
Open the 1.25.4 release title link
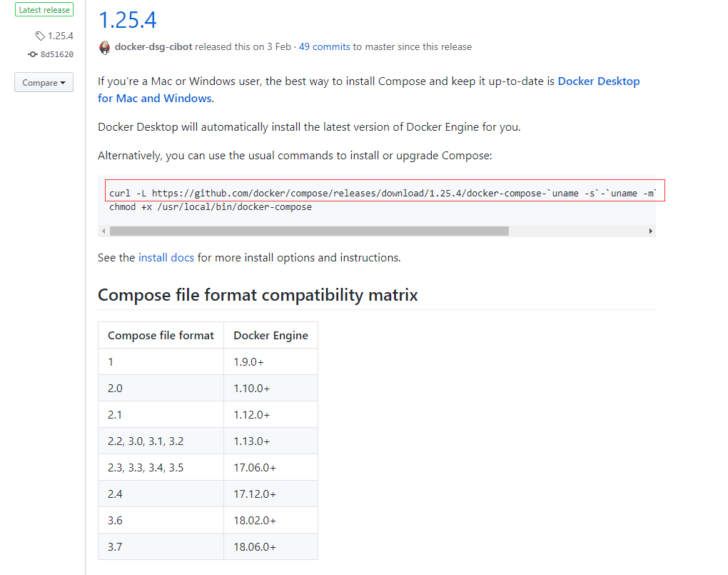127,20
